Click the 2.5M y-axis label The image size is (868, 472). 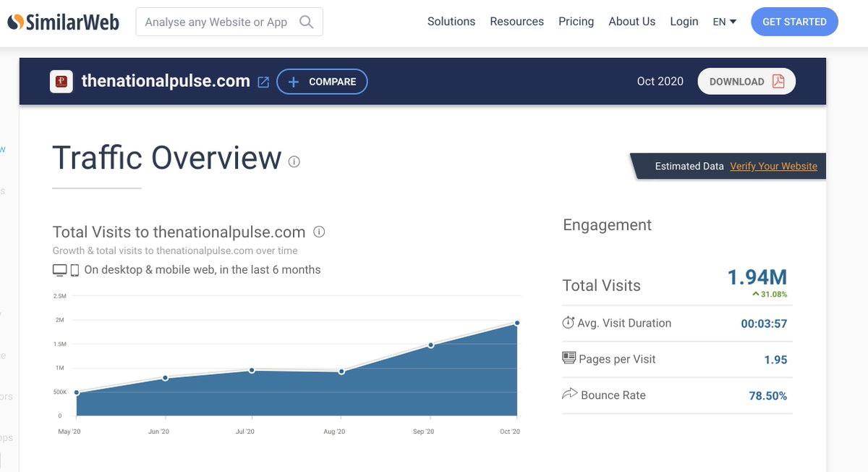coord(59,296)
